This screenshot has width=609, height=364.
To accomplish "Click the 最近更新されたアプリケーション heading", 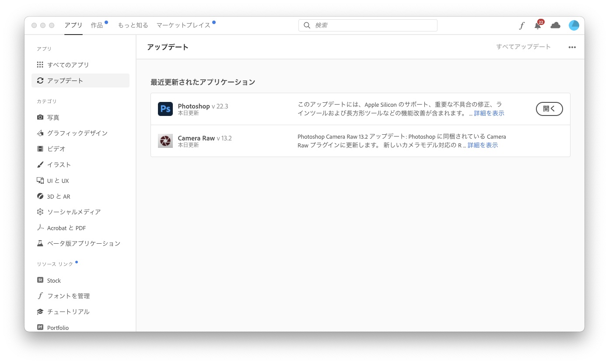I will (x=203, y=82).
